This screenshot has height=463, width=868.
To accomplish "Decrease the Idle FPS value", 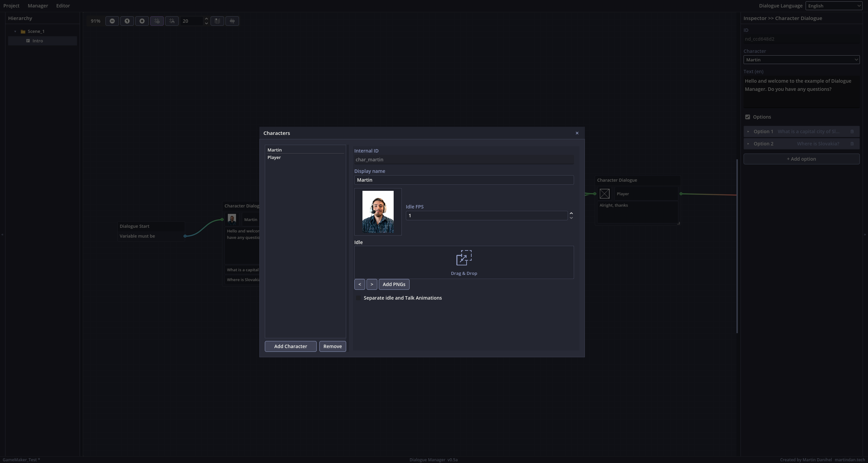I will pos(571,218).
